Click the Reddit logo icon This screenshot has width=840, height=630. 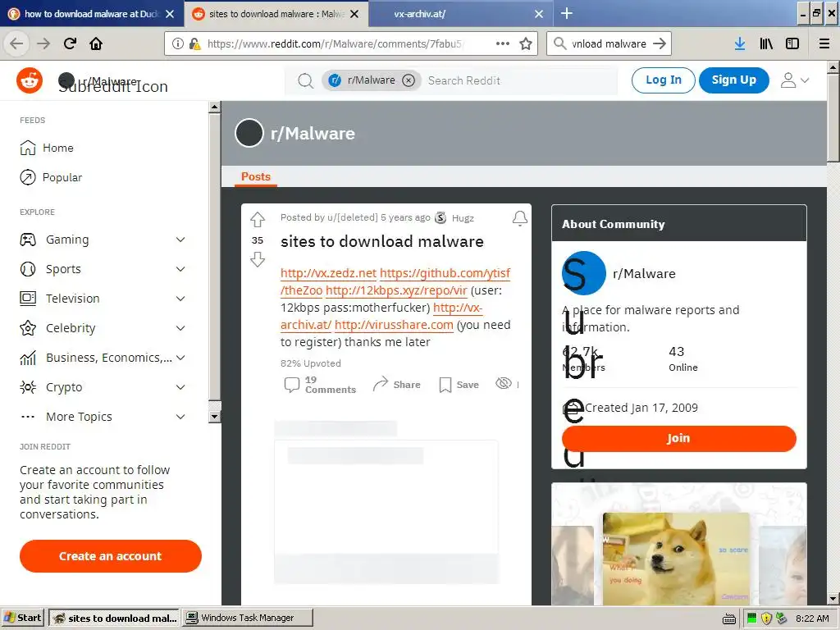click(x=30, y=81)
